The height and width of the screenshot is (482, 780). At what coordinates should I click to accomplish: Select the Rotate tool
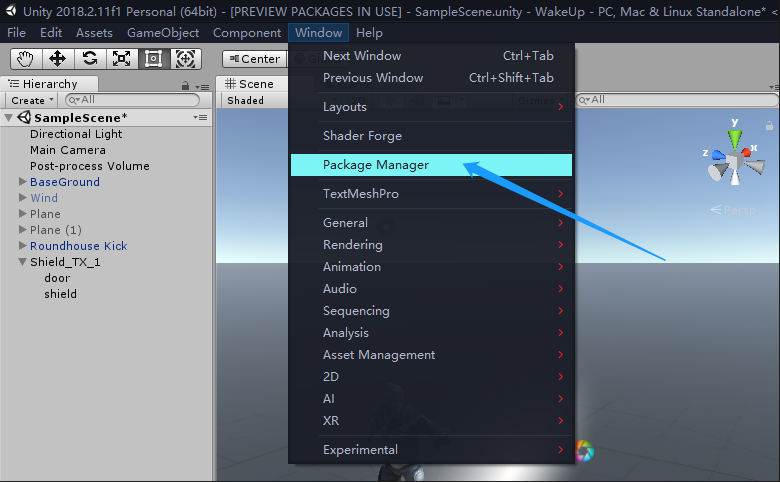pos(90,59)
